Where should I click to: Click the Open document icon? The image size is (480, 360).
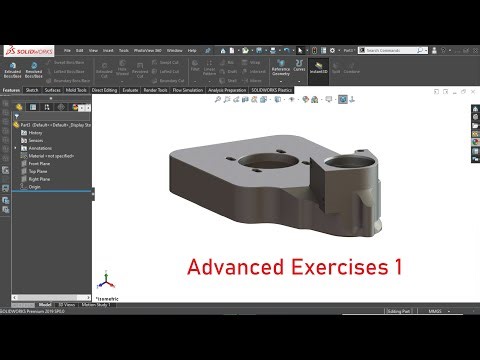(245, 51)
